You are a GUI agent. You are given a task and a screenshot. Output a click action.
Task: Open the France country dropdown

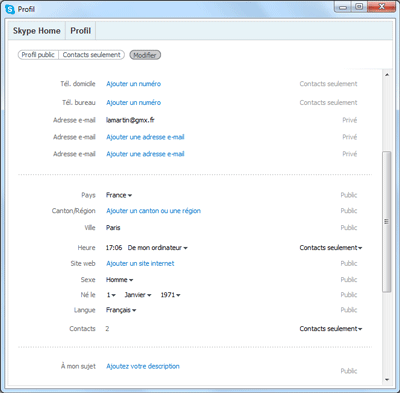pyautogui.click(x=119, y=195)
